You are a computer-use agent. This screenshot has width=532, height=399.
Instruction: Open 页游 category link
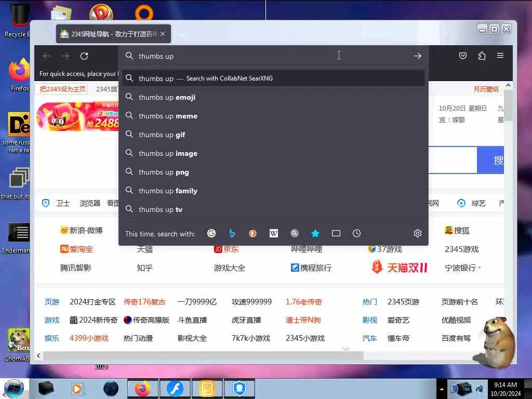(x=52, y=302)
